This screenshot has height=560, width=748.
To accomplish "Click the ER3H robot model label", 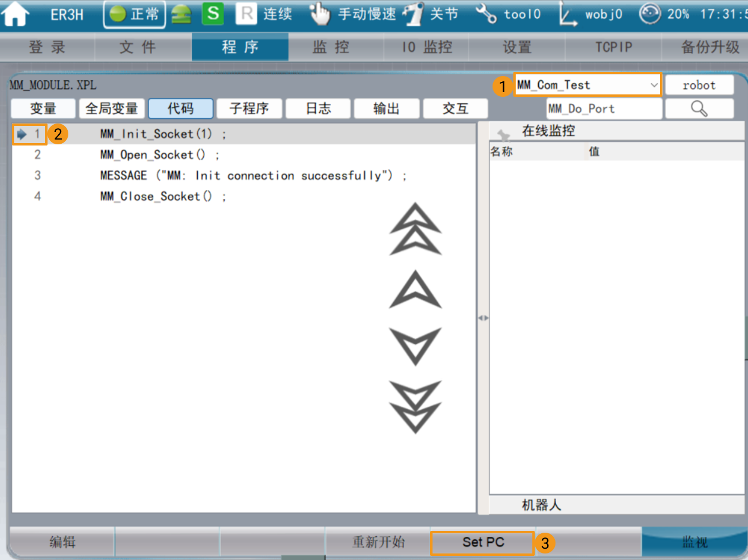I will tap(67, 15).
